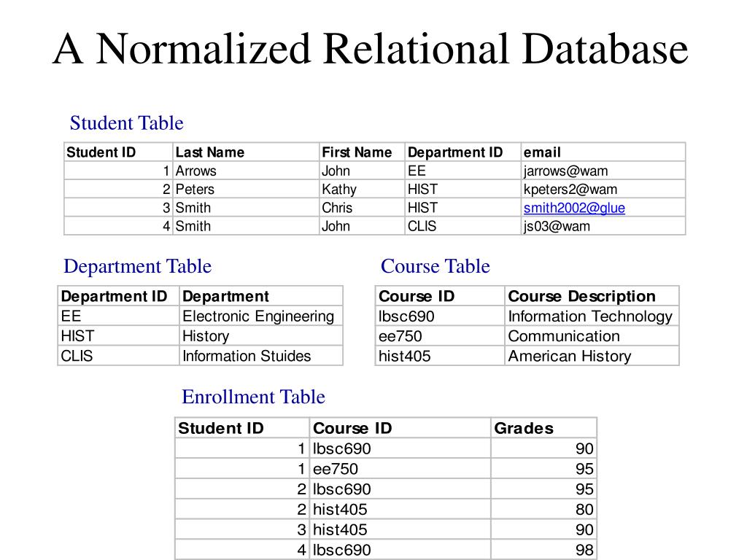The height and width of the screenshot is (560, 747).
Task: Click the slide title A Normalized Relational Database
Action: (370, 49)
